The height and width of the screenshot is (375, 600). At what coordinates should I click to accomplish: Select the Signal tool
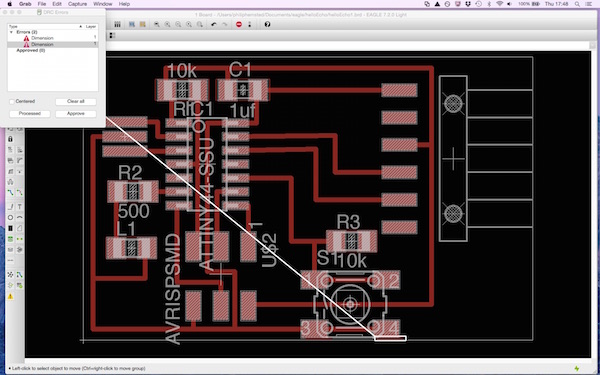(20, 239)
